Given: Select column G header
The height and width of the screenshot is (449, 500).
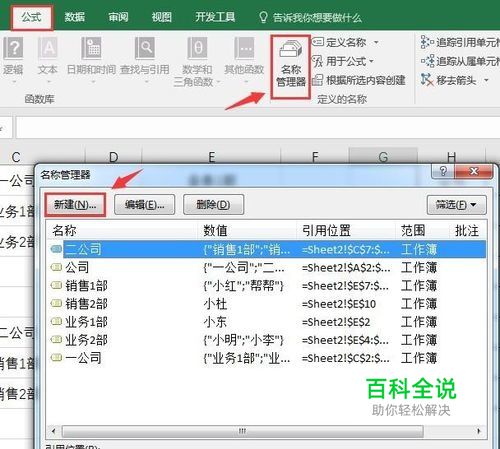Looking at the screenshot, I should pos(383,156).
